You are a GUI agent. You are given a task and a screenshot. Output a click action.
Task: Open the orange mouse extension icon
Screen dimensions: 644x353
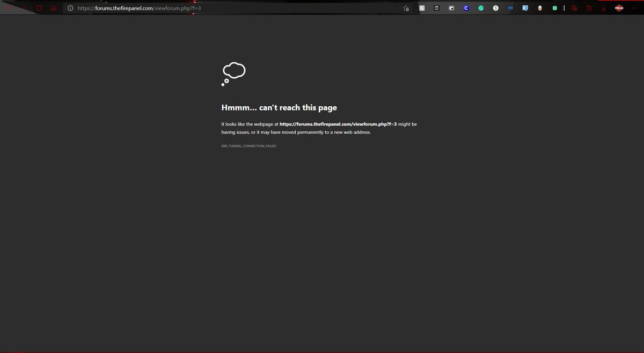(540, 8)
